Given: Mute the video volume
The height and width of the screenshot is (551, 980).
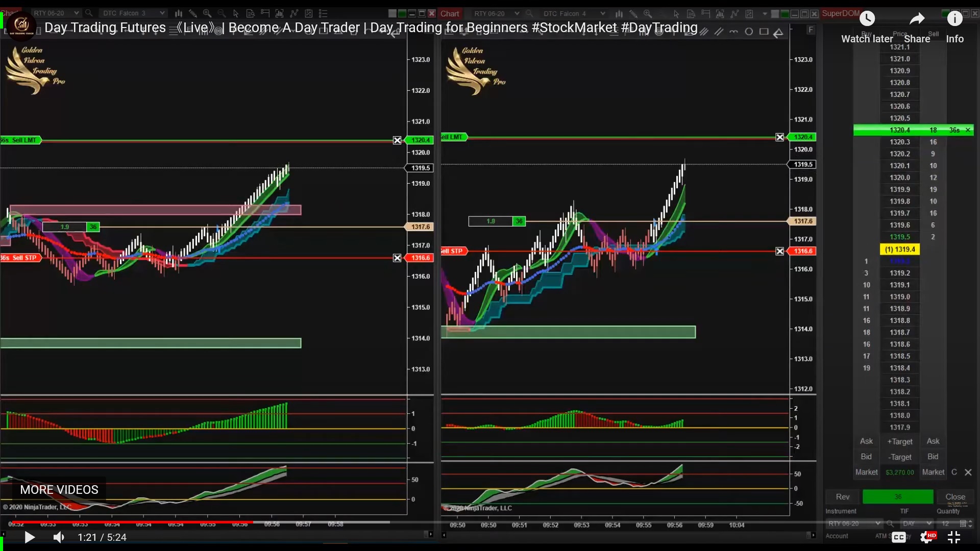Looking at the screenshot, I should (59, 537).
